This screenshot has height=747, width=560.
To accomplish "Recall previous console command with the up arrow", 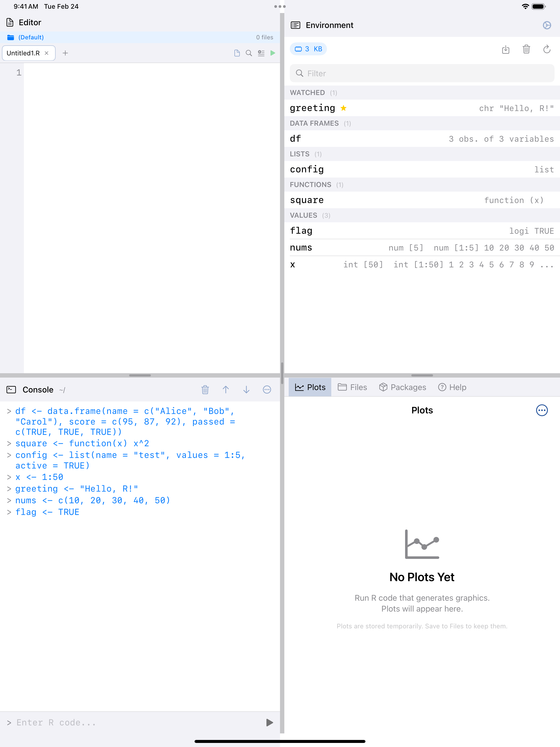I will point(226,389).
